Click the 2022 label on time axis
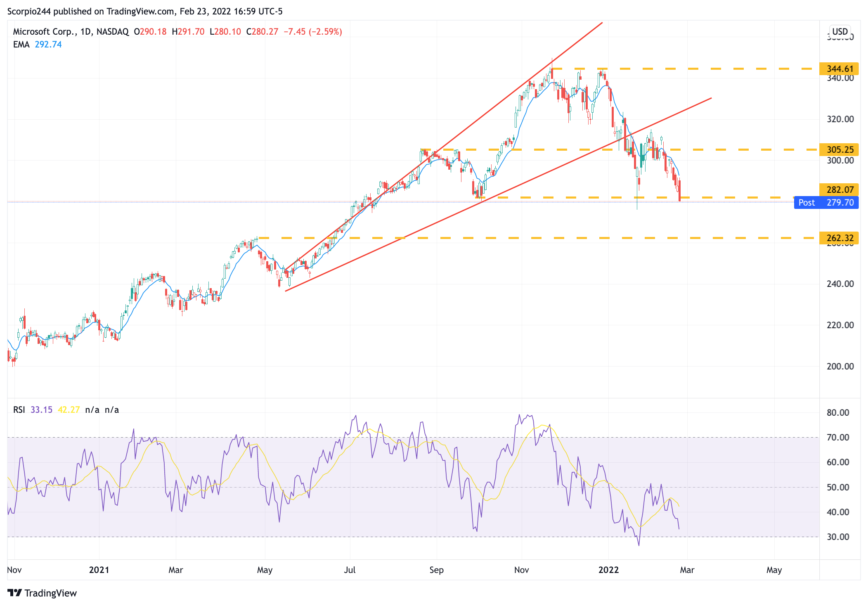868x606 pixels. pos(608,570)
